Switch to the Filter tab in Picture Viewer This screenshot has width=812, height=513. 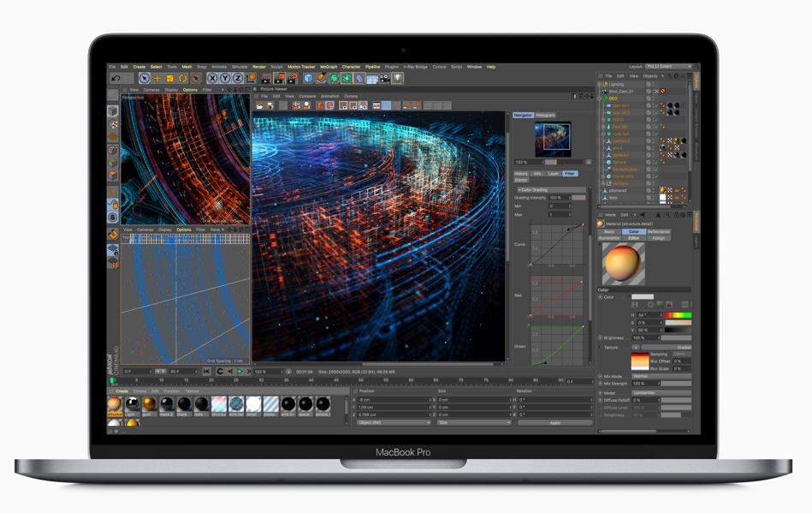point(570,174)
